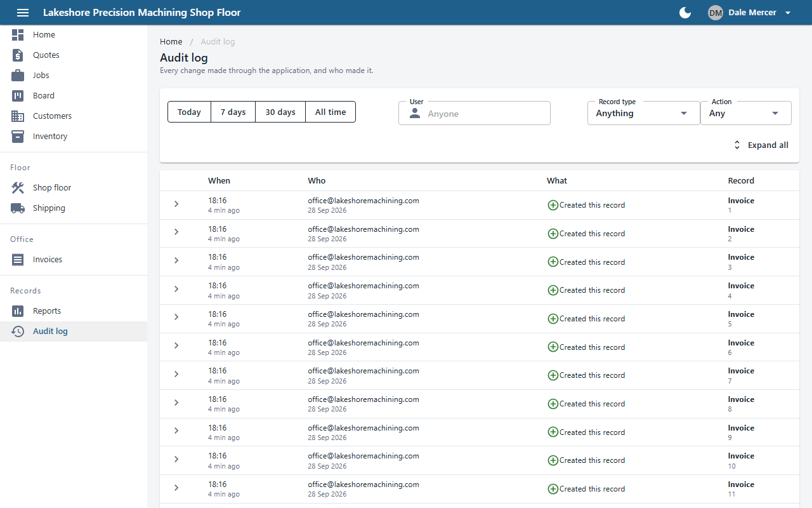The image size is (812, 508).
Task: Click the Who column header
Action: [317, 181]
